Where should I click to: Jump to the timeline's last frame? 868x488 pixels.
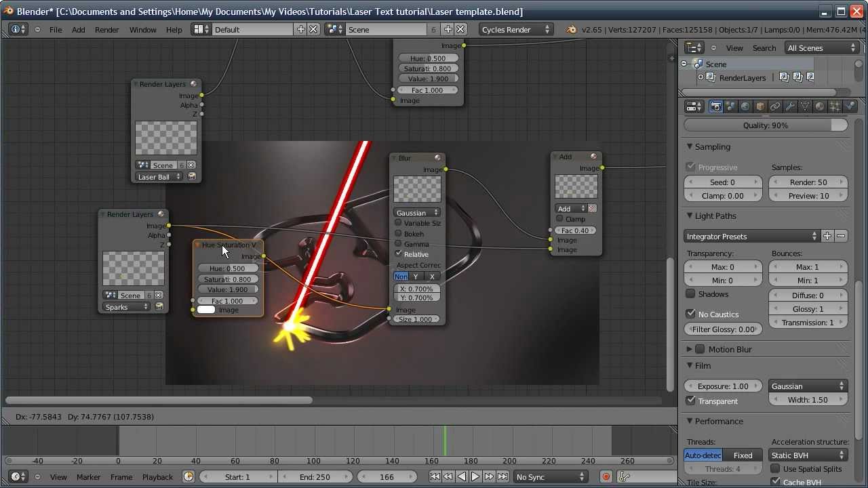(502, 477)
